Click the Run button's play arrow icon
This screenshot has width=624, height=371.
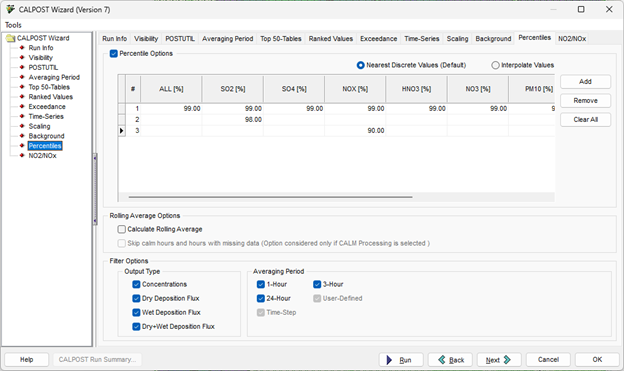(389, 360)
